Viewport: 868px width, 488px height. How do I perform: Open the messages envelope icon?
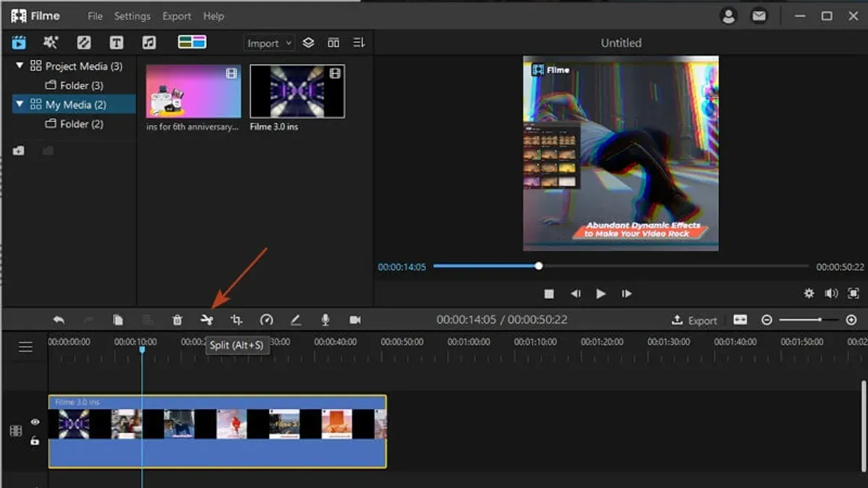coord(759,15)
